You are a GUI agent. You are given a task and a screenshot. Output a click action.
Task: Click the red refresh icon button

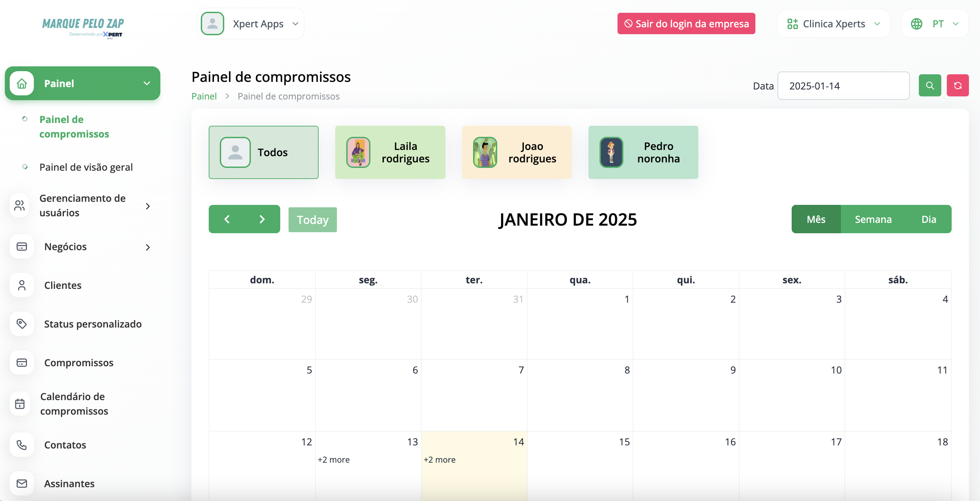click(957, 86)
